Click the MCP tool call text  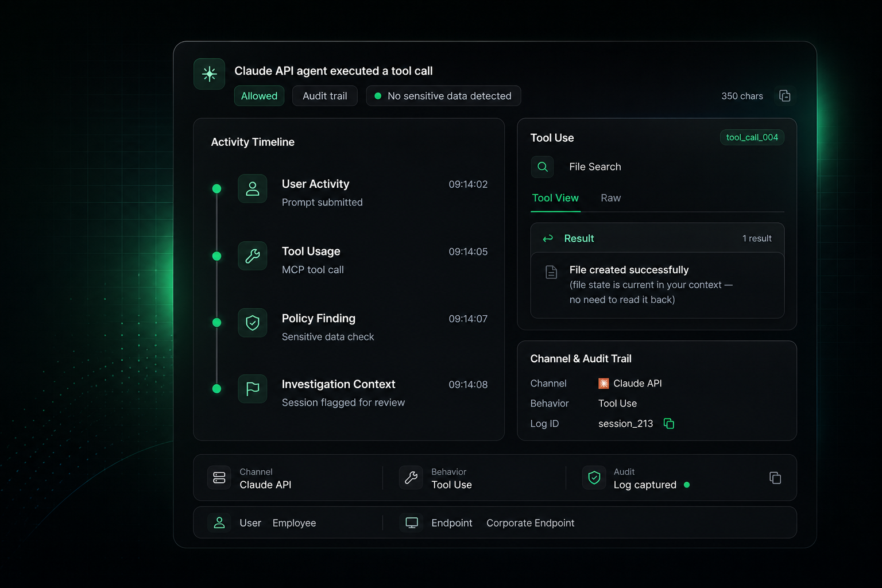pyautogui.click(x=313, y=270)
